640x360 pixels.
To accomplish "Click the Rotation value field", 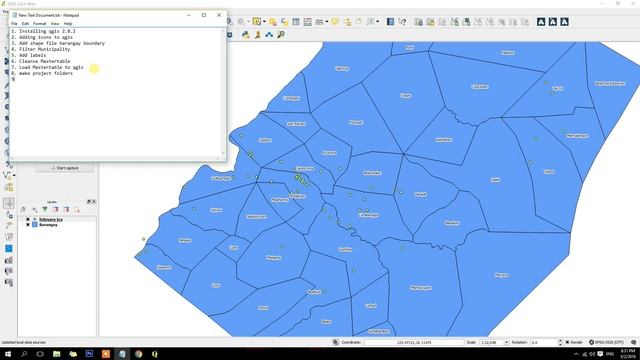I will point(543,342).
